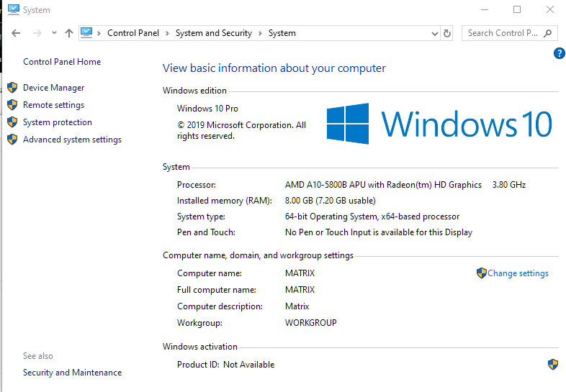Select the 'No Pen or Touch Input' value

coord(379,232)
